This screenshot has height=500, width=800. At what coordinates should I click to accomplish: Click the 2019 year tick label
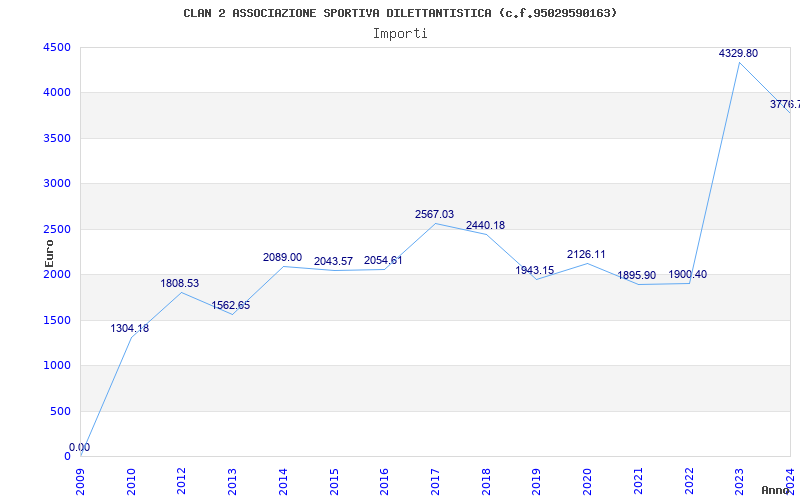tap(536, 482)
